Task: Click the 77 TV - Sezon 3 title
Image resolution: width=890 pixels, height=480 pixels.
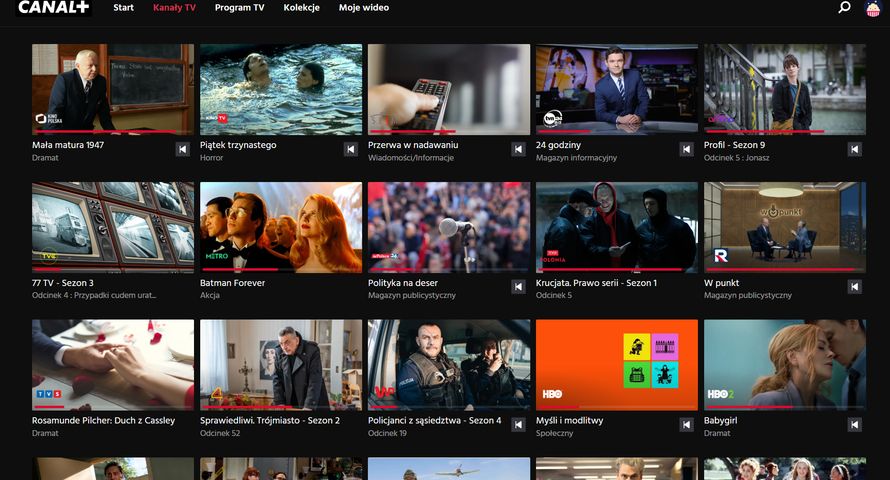Action: click(63, 283)
